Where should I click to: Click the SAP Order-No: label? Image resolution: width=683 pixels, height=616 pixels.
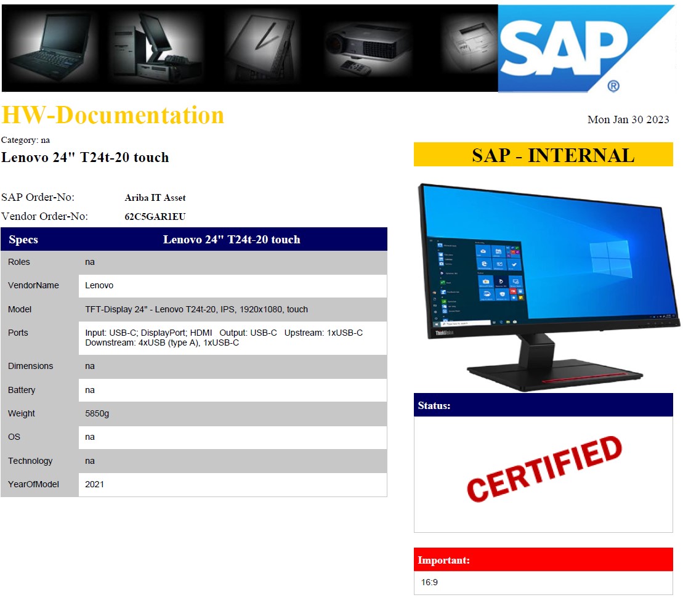point(38,197)
